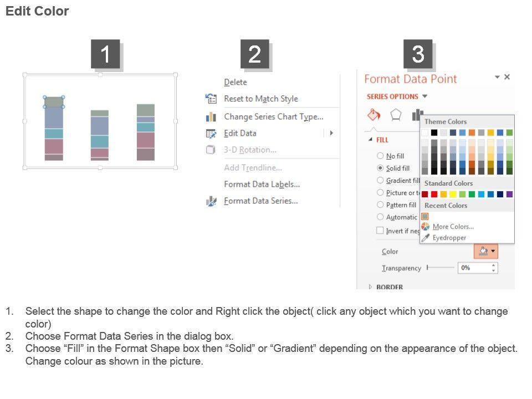The height and width of the screenshot is (399, 532).
Task: Open the Fill & Line paint bucket tab
Action: (x=374, y=115)
